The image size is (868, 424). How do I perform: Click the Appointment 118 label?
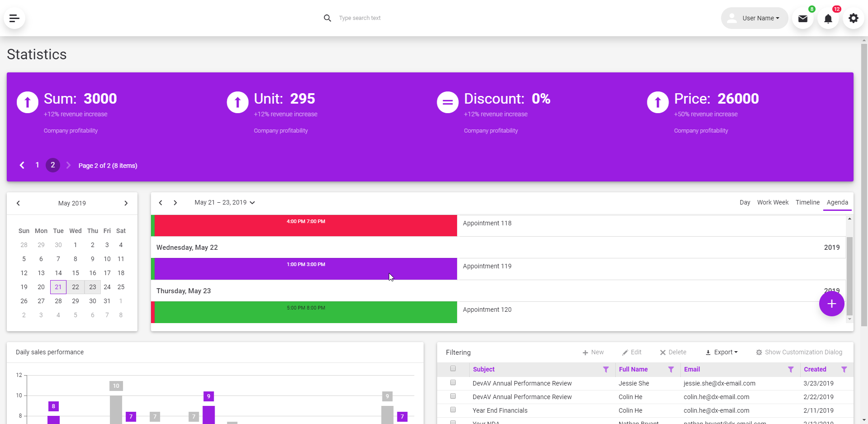[x=487, y=223]
